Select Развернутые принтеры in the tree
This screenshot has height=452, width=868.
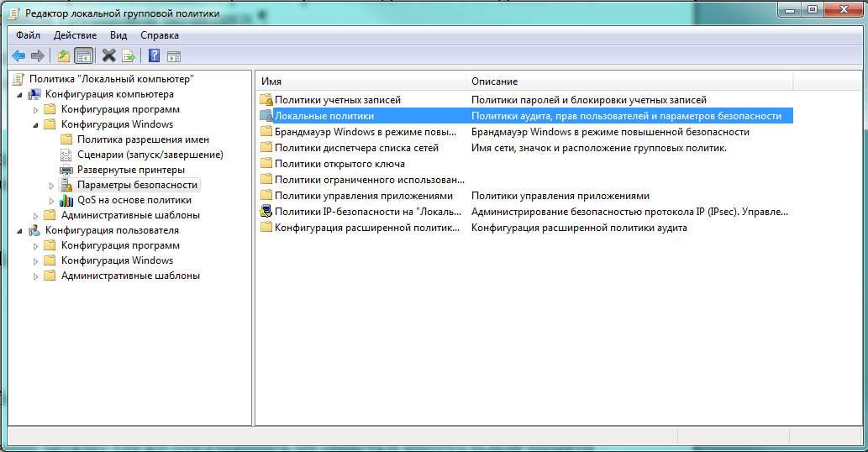pyautogui.click(x=130, y=170)
